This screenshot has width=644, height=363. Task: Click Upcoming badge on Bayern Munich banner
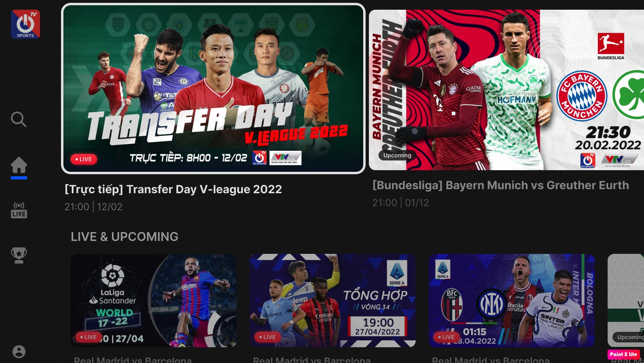coord(397,155)
